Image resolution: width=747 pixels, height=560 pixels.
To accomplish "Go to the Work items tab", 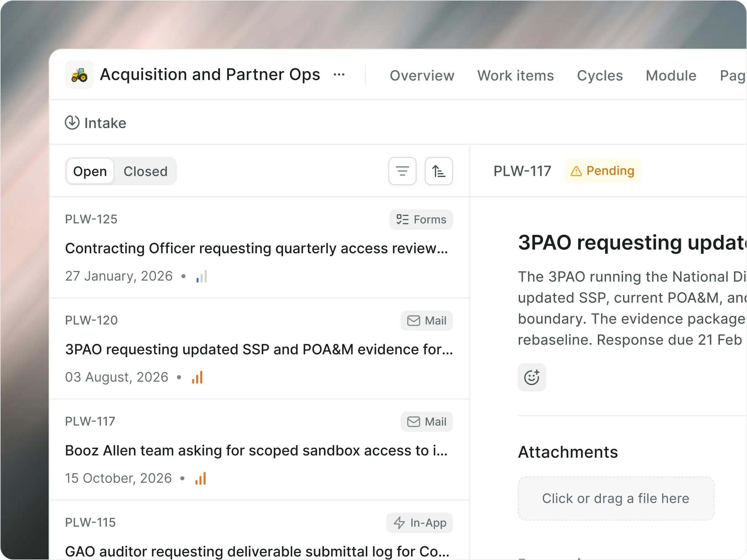I will coord(515,76).
